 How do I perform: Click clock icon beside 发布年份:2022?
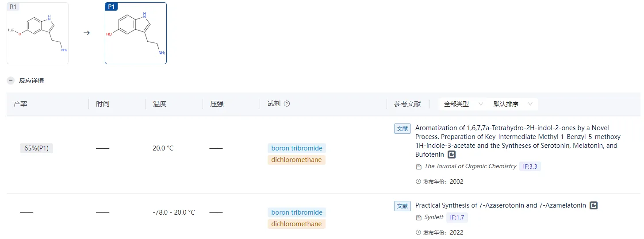pyautogui.click(x=418, y=232)
